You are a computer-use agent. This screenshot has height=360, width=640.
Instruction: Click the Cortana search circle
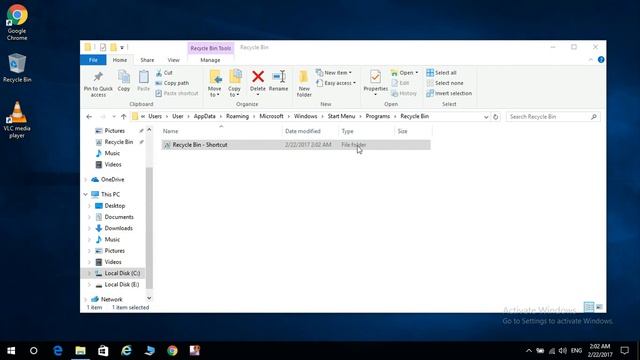pos(34,351)
